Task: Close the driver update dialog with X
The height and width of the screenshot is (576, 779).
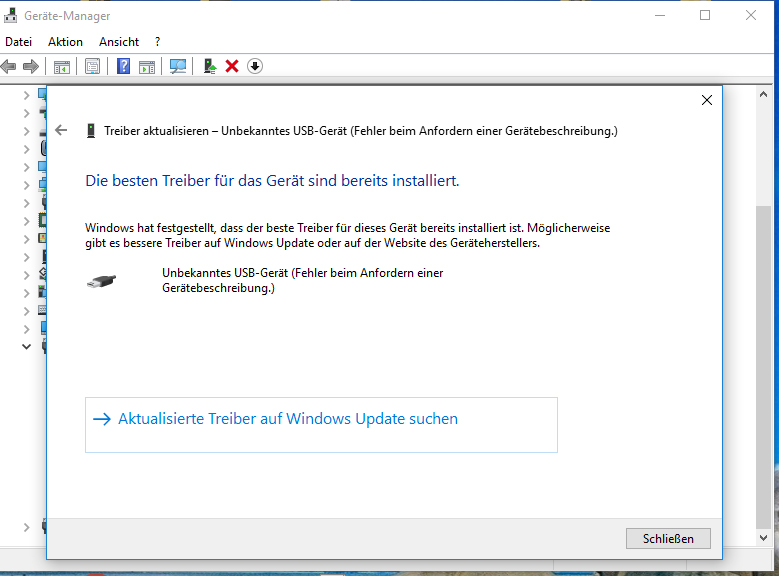Action: 707,100
